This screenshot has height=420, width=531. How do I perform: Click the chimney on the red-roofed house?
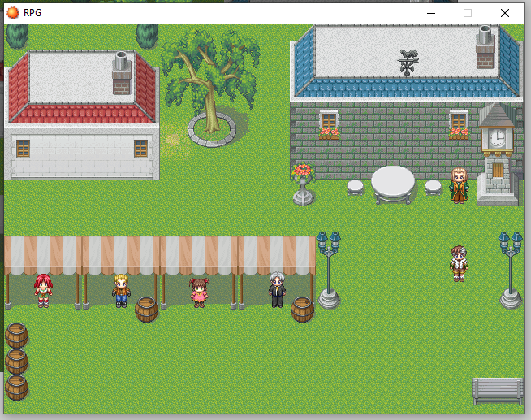(x=121, y=72)
